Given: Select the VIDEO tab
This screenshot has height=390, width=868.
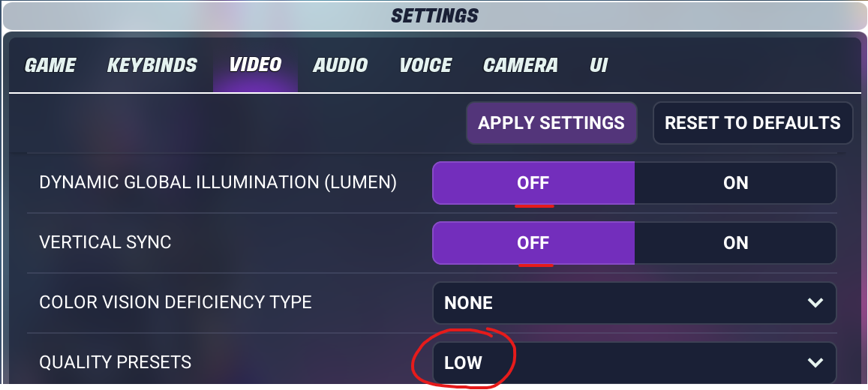Looking at the screenshot, I should pyautogui.click(x=256, y=64).
